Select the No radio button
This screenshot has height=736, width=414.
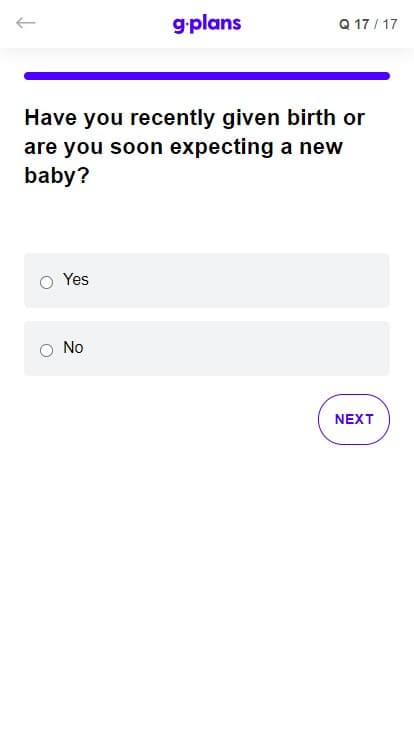point(46,350)
